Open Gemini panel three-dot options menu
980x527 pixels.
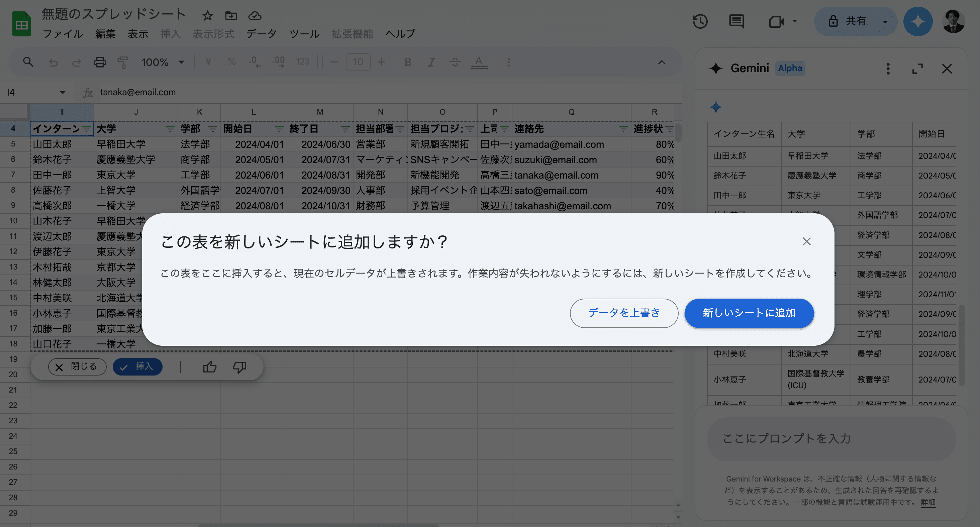click(888, 69)
